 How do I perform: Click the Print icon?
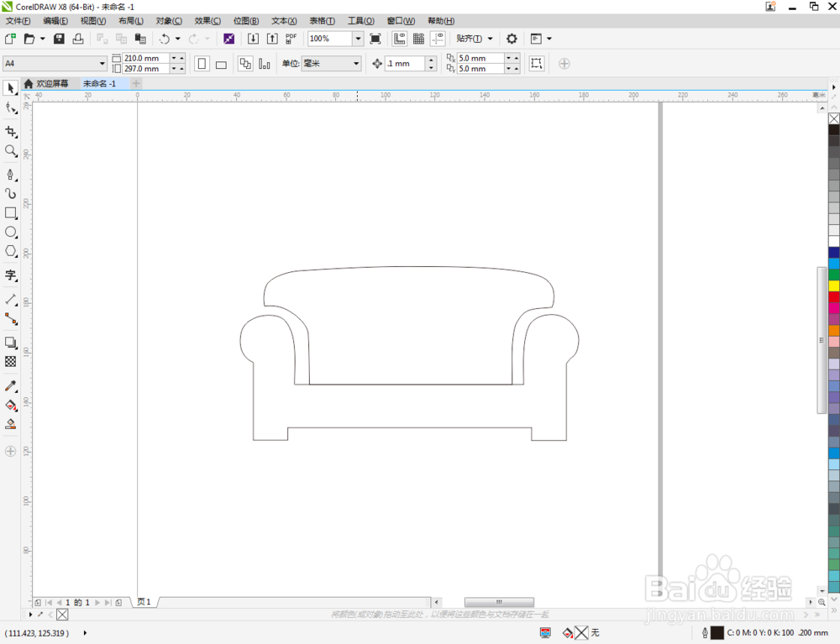[x=78, y=39]
